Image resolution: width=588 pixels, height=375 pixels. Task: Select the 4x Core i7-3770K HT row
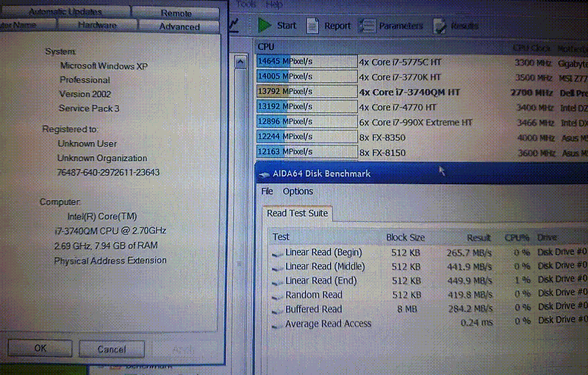tap(422, 77)
